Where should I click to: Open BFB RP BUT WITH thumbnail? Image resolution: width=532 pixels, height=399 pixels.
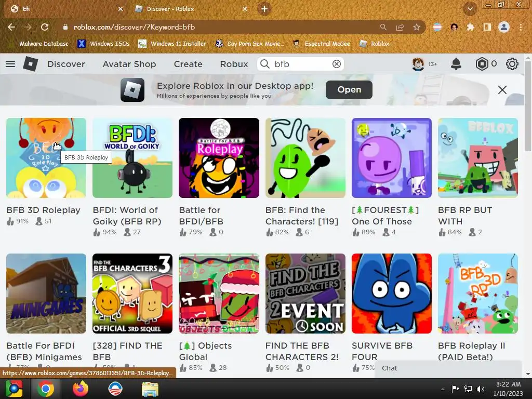click(478, 158)
